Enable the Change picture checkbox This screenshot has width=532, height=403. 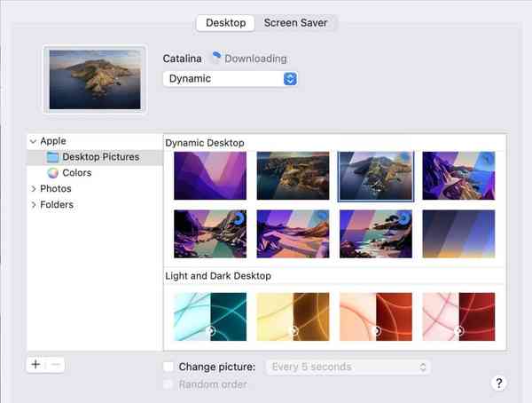click(169, 367)
